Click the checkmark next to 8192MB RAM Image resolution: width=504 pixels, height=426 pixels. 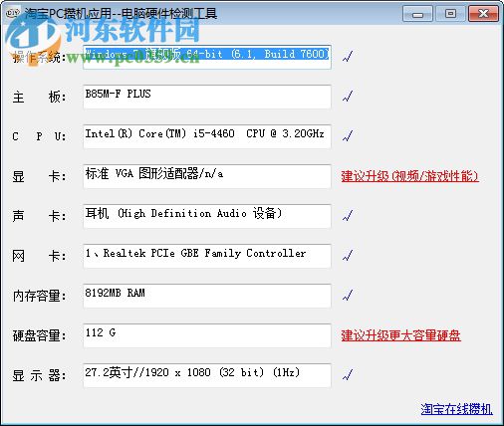click(x=348, y=295)
